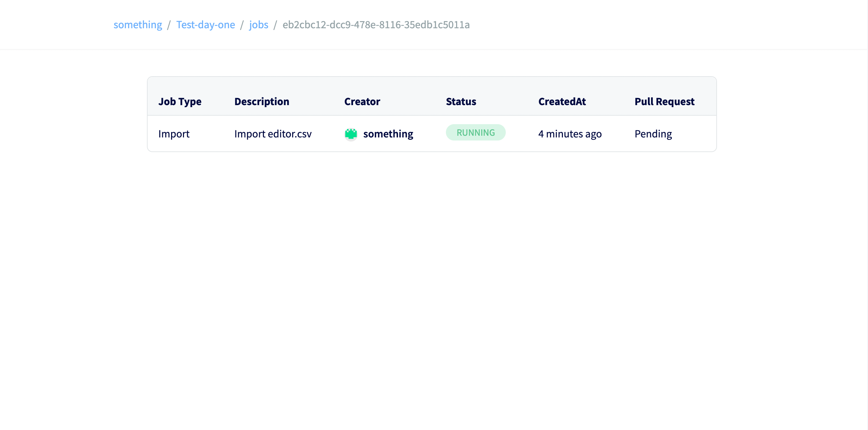Click the RUNNING status badge
Viewport: 868px width, 430px height.
pyautogui.click(x=475, y=132)
